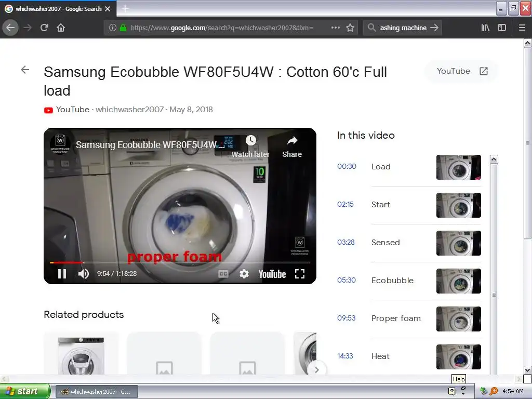
Task: Bookmark this page with the star
Action: (x=350, y=28)
